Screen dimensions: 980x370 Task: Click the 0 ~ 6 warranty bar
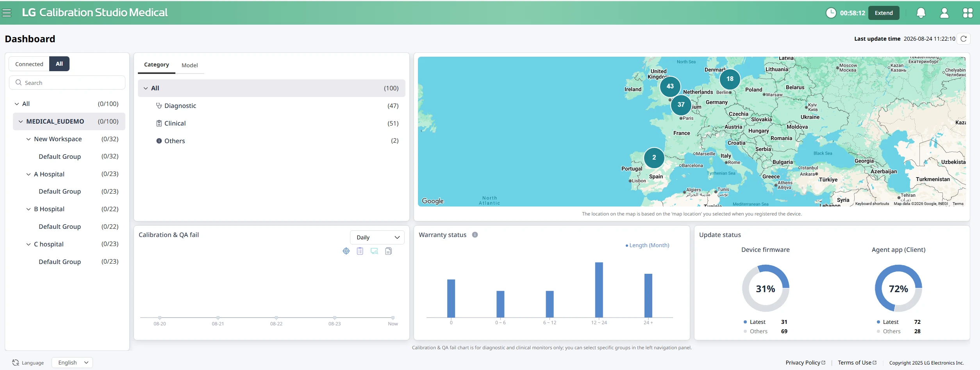[500, 304]
